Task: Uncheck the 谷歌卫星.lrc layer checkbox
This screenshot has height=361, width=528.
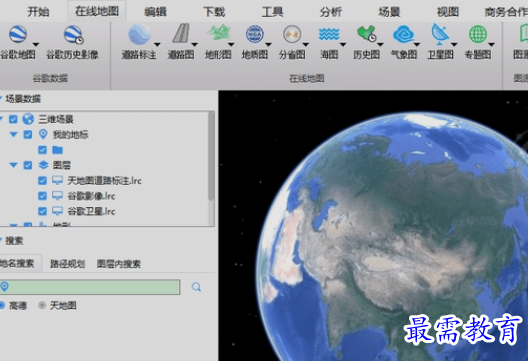Action: click(x=42, y=211)
